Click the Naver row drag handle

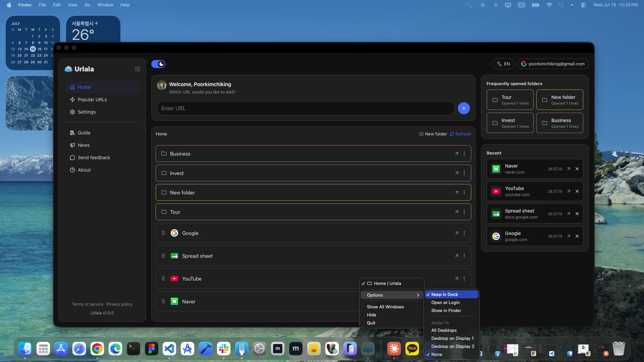coord(163,301)
